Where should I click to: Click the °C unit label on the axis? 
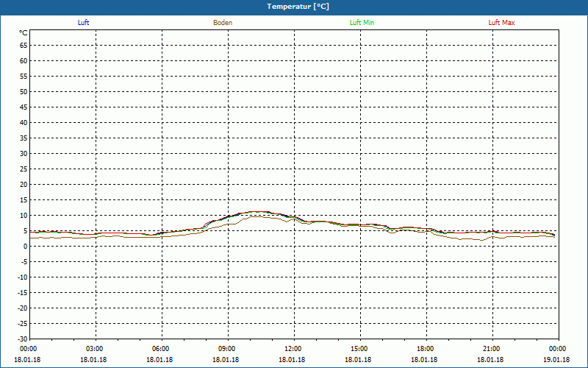(24, 33)
